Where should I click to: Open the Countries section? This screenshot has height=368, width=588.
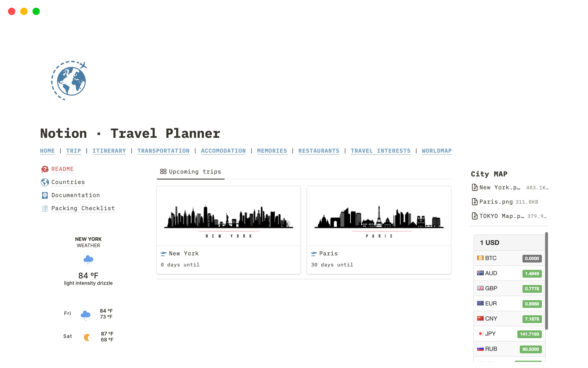pos(68,182)
